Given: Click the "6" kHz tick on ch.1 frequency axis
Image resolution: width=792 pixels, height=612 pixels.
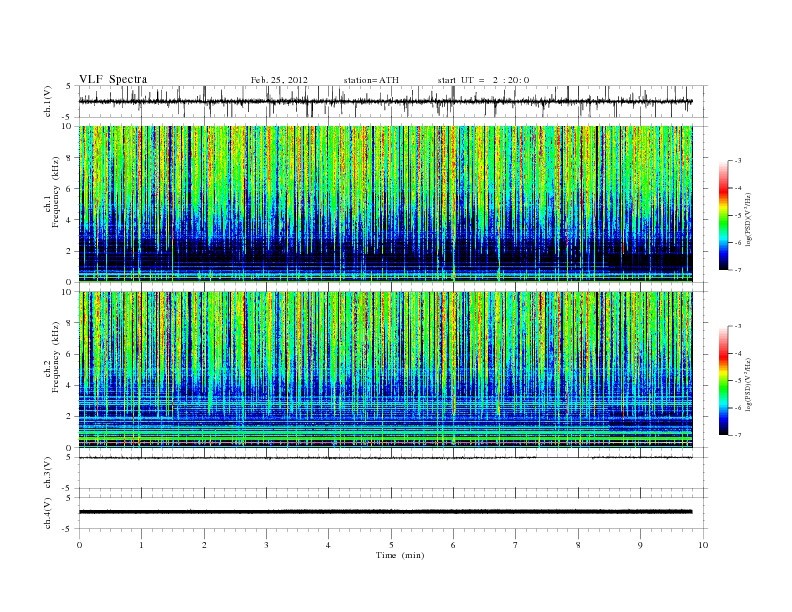Looking at the screenshot, I should coord(70,189).
